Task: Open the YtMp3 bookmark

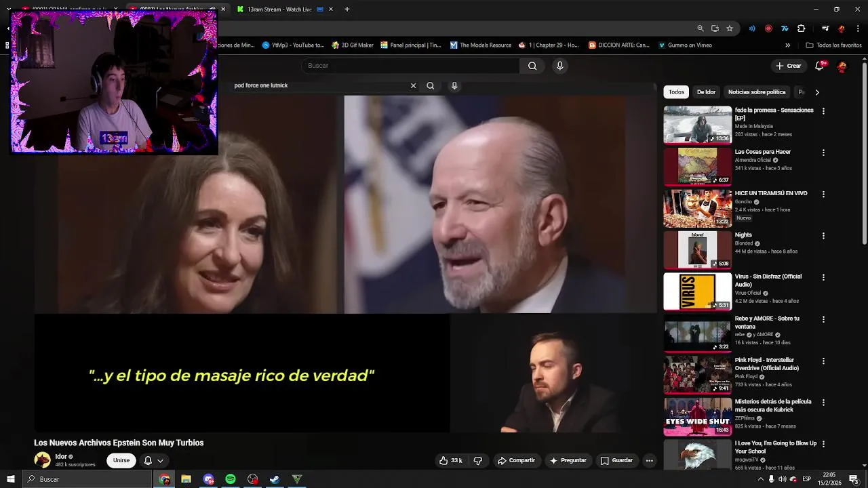Action: 293,45
